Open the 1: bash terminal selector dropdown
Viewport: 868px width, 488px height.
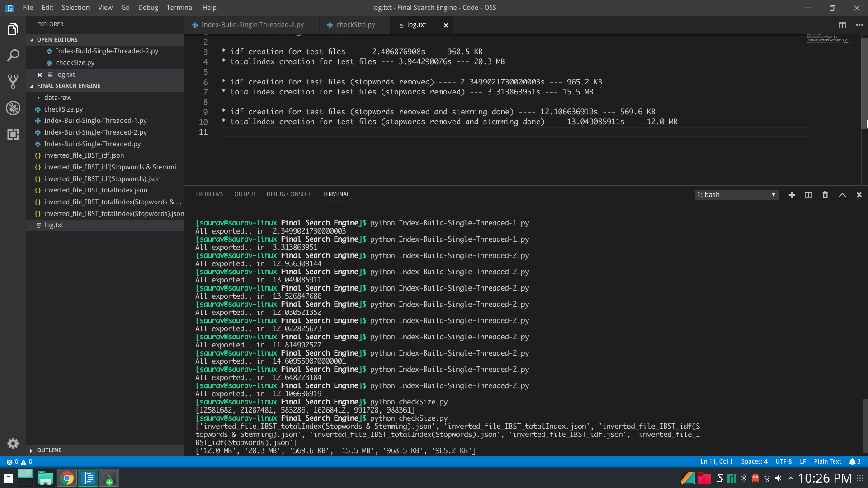(736, 195)
